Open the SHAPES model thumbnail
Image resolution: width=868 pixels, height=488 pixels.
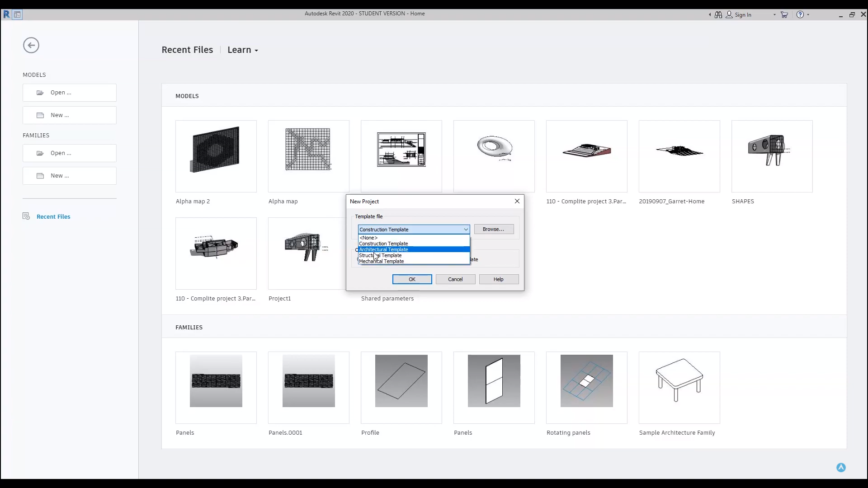(x=772, y=156)
